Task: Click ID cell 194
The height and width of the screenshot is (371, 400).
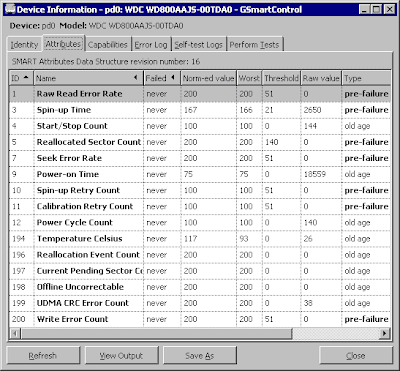Action: [x=19, y=239]
